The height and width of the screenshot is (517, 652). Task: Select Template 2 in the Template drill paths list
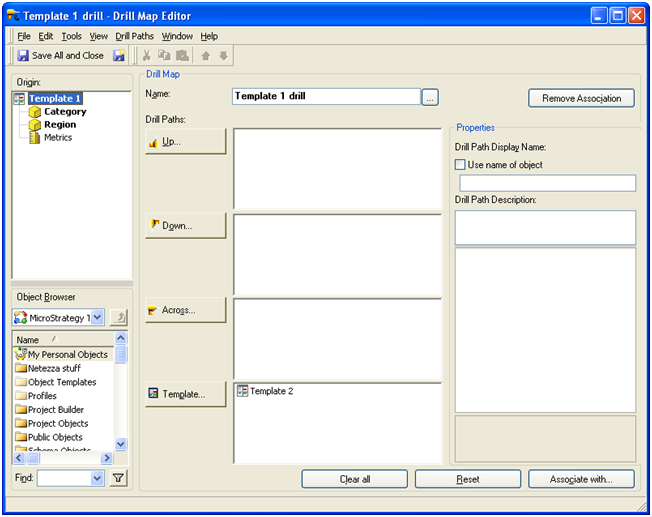click(x=271, y=391)
